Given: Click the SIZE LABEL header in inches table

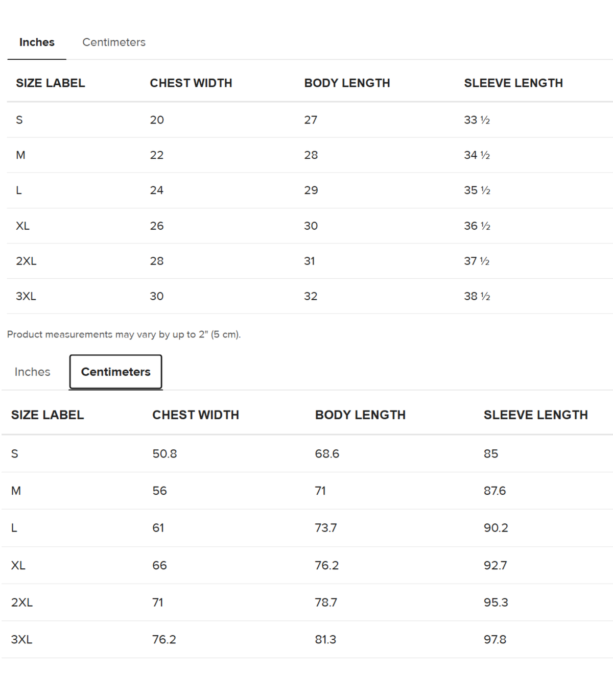Looking at the screenshot, I should [50, 83].
